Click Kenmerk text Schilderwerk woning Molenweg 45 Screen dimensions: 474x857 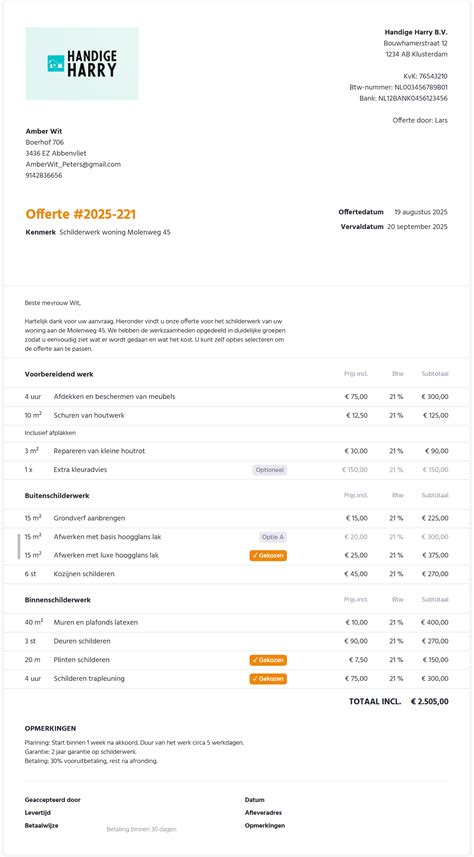(115, 232)
